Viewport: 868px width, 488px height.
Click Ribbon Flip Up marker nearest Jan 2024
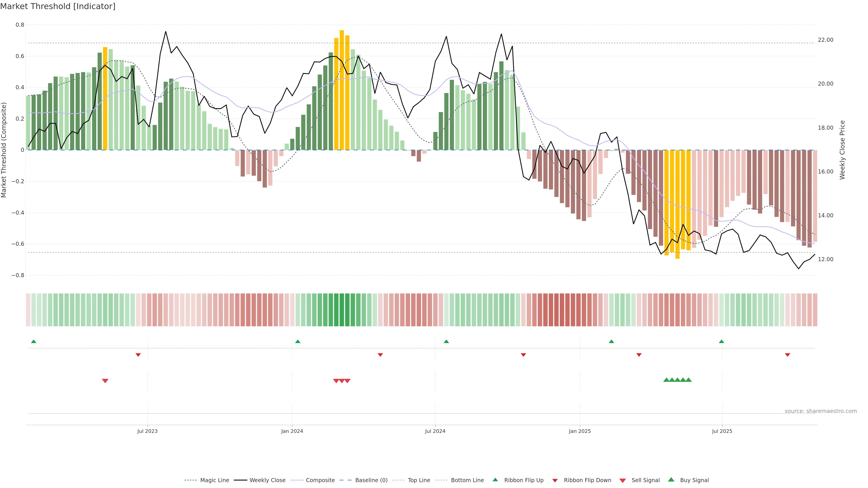pos(297,342)
